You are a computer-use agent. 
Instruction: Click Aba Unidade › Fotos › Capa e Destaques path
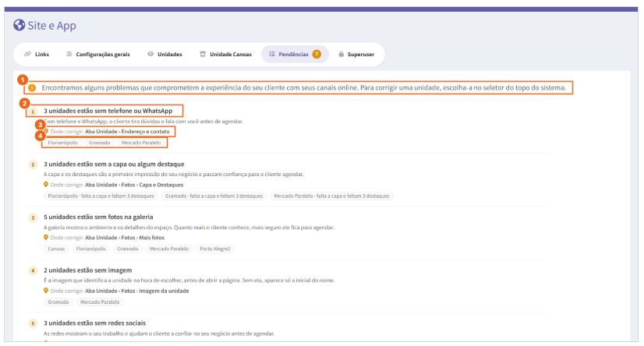click(134, 185)
